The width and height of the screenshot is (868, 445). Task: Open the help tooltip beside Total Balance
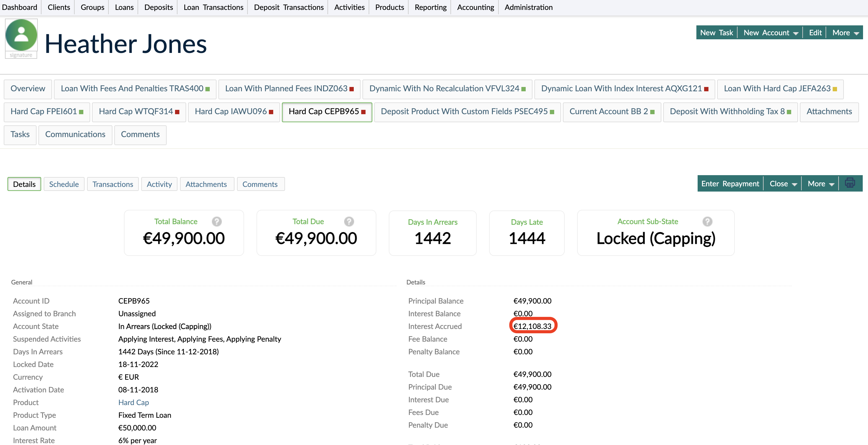coord(217,222)
